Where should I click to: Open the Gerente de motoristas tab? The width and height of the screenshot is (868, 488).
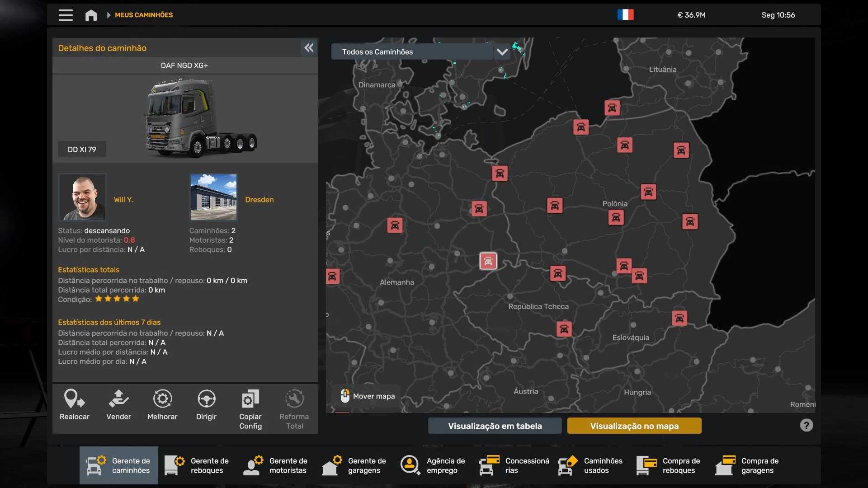(x=276, y=465)
